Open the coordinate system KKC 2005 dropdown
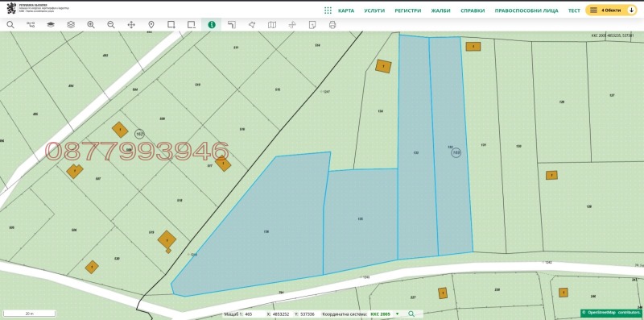The image size is (644, 320). coord(385,314)
